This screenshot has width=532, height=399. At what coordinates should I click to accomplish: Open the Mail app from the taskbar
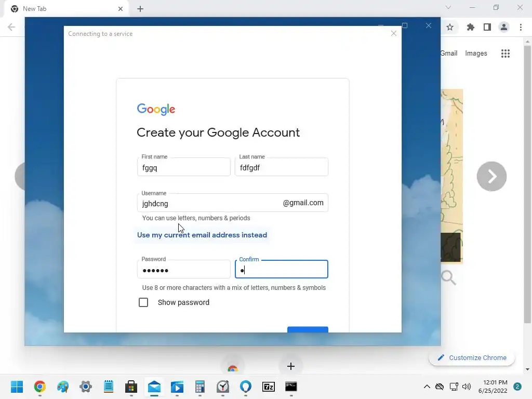pyautogui.click(x=154, y=387)
